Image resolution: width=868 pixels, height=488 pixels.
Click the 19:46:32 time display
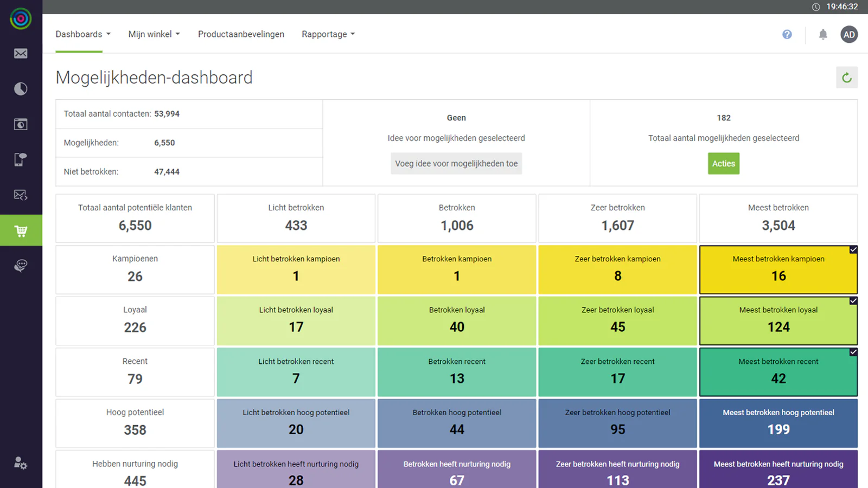842,7
